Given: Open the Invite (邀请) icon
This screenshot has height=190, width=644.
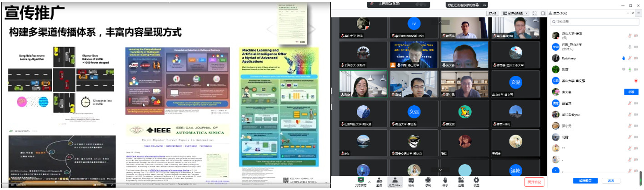Looking at the screenshot, I should [379, 181].
